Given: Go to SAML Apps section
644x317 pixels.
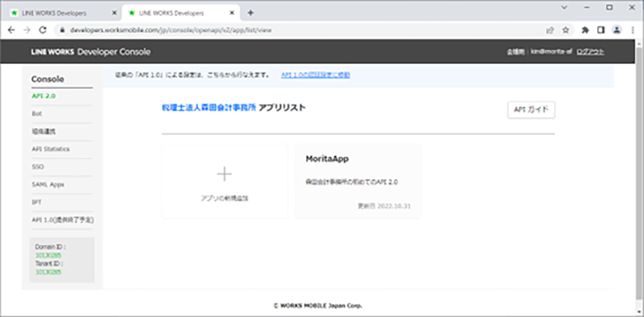Looking at the screenshot, I should point(48,184).
